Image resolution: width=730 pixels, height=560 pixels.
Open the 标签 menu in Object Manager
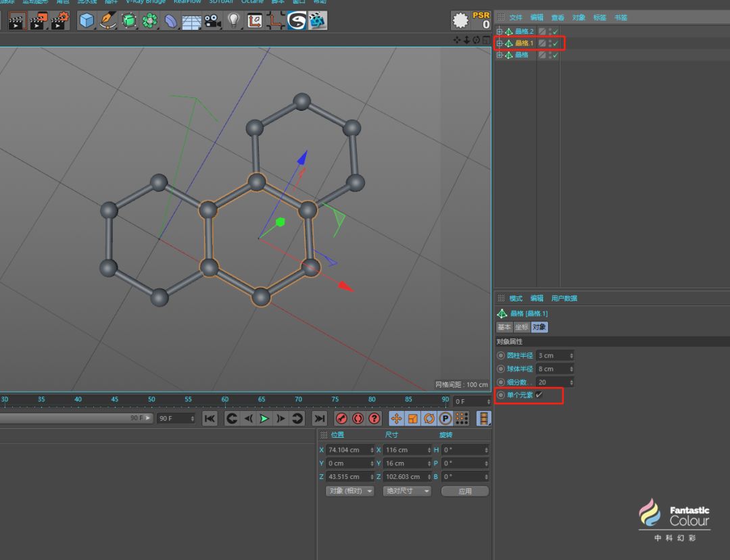point(599,17)
